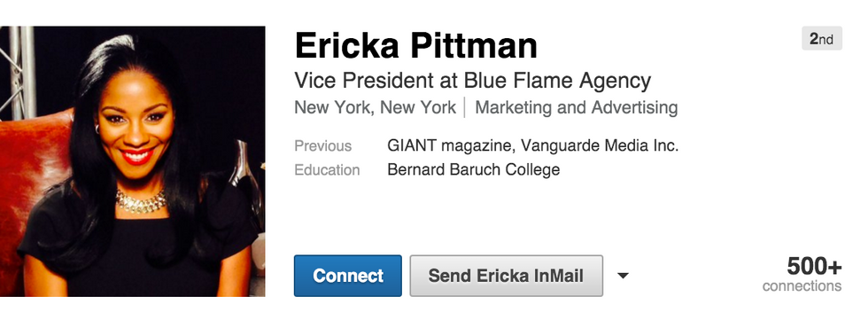The image size is (868, 320).
Task: Click the 2nd degree connection badge
Action: point(822,38)
